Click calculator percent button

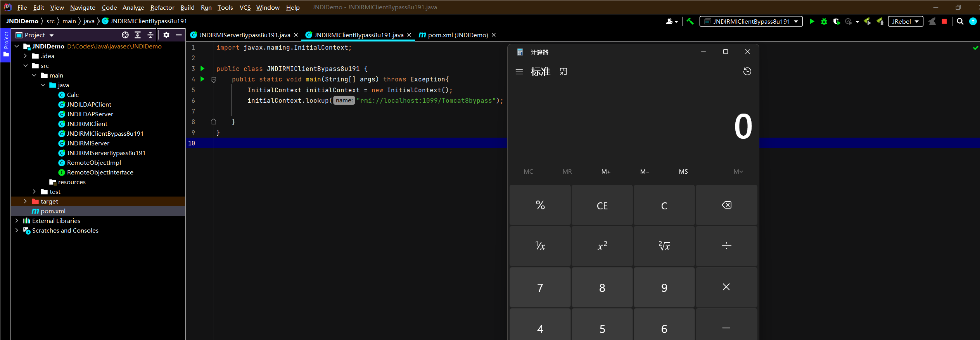(540, 205)
